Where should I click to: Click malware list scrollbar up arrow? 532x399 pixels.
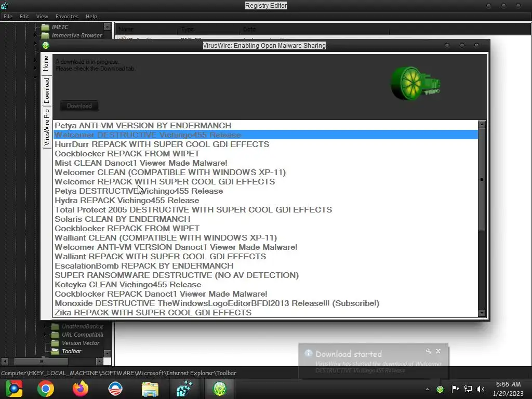click(482, 125)
